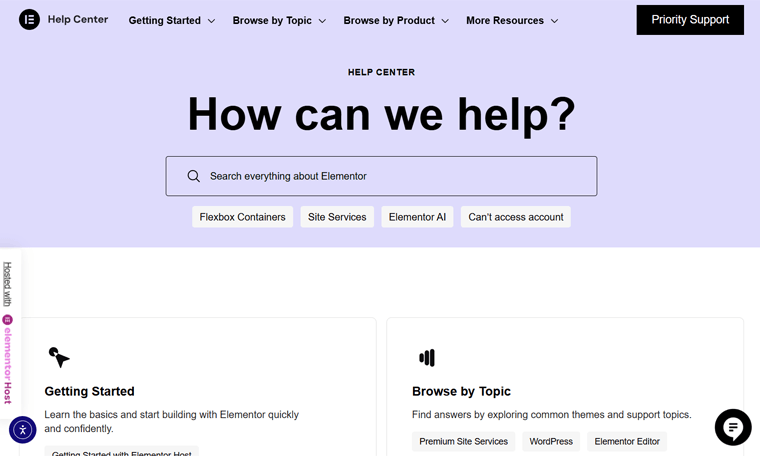The width and height of the screenshot is (760, 456).
Task: Select the Flexbox Containers suggestion
Action: pyautogui.click(x=242, y=217)
